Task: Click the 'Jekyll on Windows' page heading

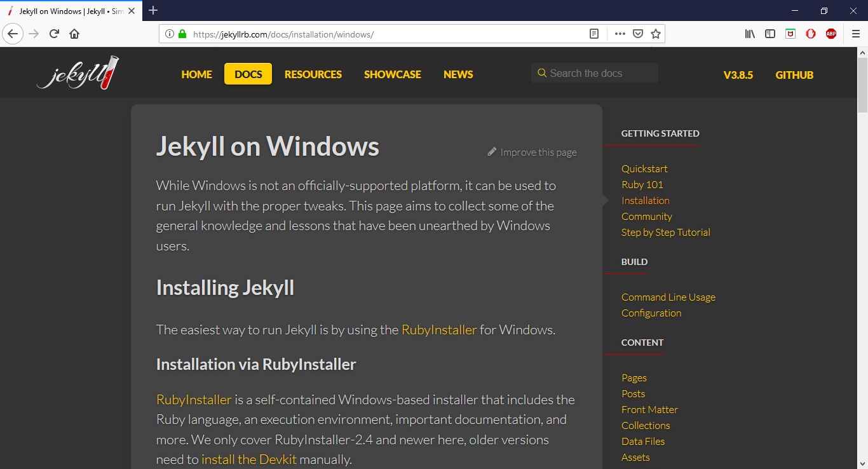Action: click(x=268, y=146)
